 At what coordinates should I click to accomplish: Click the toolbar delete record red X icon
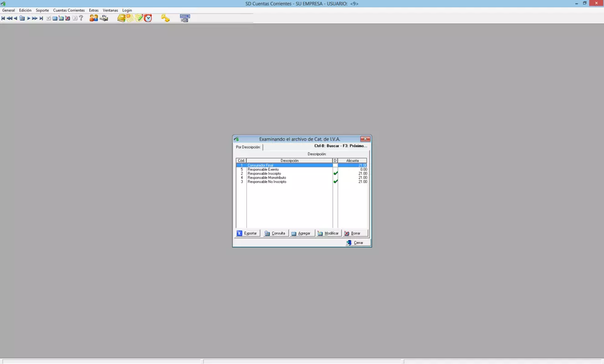point(67,18)
